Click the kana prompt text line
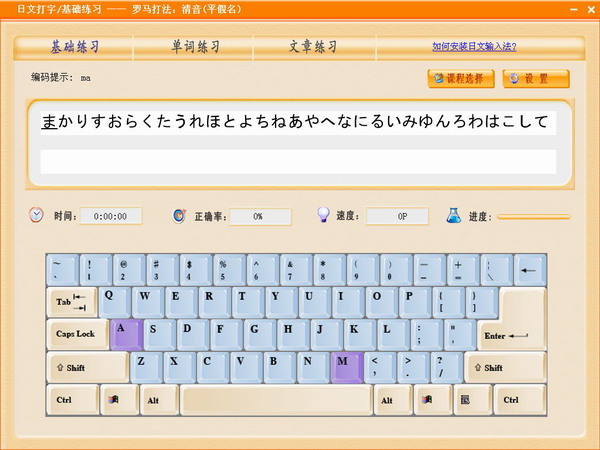 pyautogui.click(x=298, y=122)
